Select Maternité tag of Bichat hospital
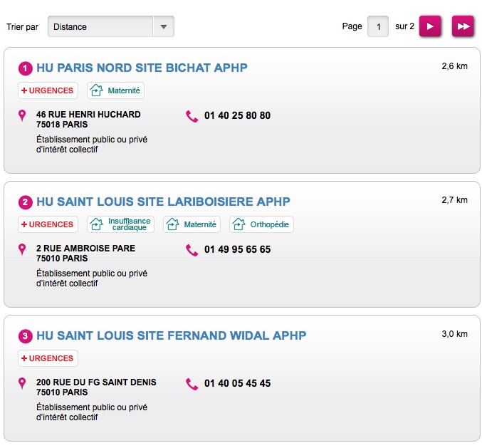Image resolution: width=482 pixels, height=448 pixels. (115, 90)
